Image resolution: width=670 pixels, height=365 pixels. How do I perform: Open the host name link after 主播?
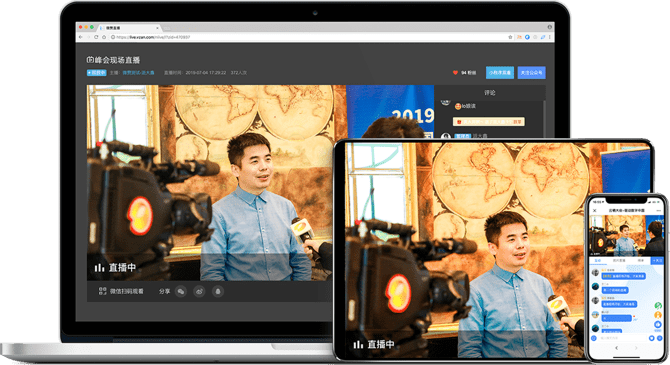point(138,73)
